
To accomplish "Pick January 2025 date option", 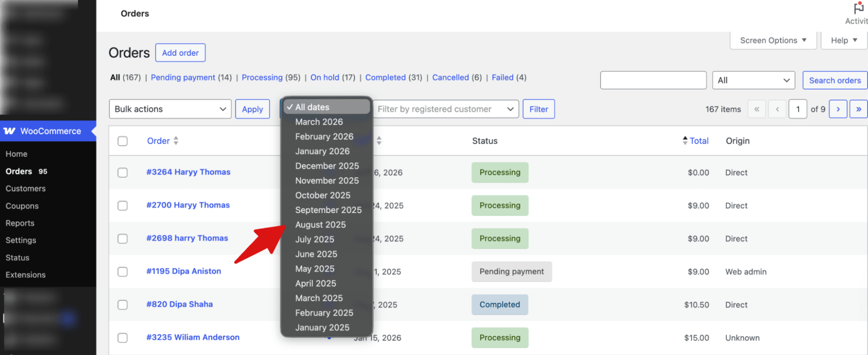I will 322,328.
